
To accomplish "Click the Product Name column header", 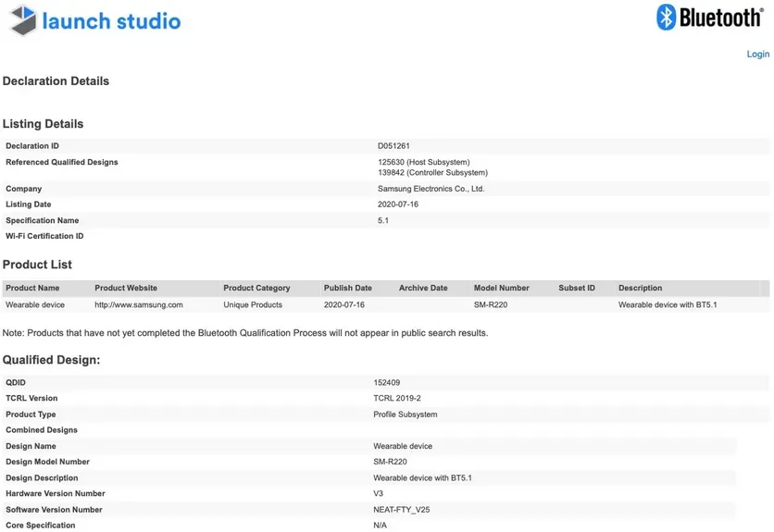I will point(32,288).
